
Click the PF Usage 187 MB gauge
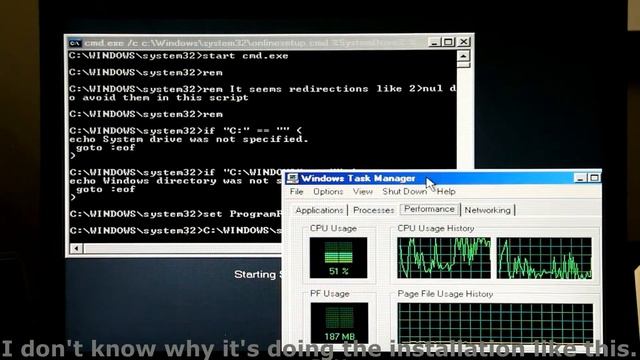point(339,323)
